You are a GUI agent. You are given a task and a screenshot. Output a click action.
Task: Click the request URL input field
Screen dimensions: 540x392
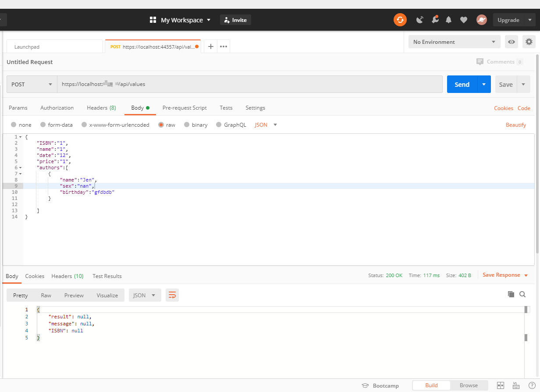click(x=250, y=84)
